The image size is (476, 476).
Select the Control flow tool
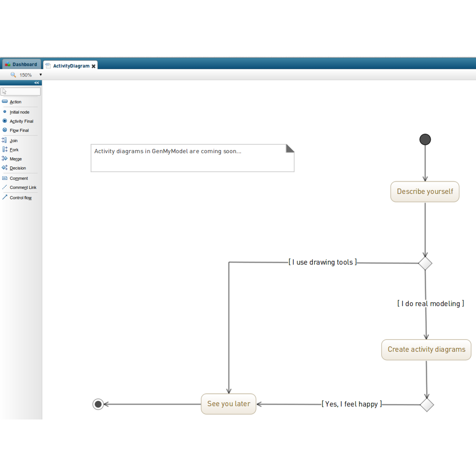20,198
